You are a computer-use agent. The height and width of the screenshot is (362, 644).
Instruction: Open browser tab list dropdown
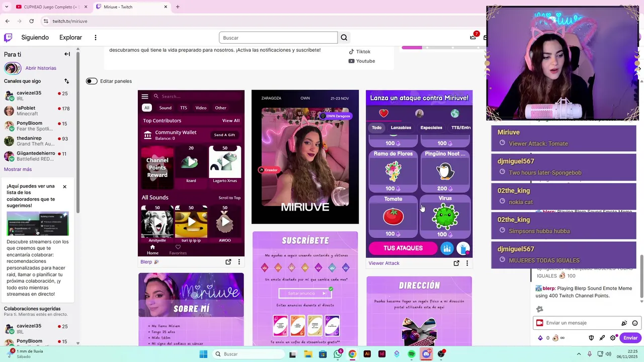click(x=7, y=7)
